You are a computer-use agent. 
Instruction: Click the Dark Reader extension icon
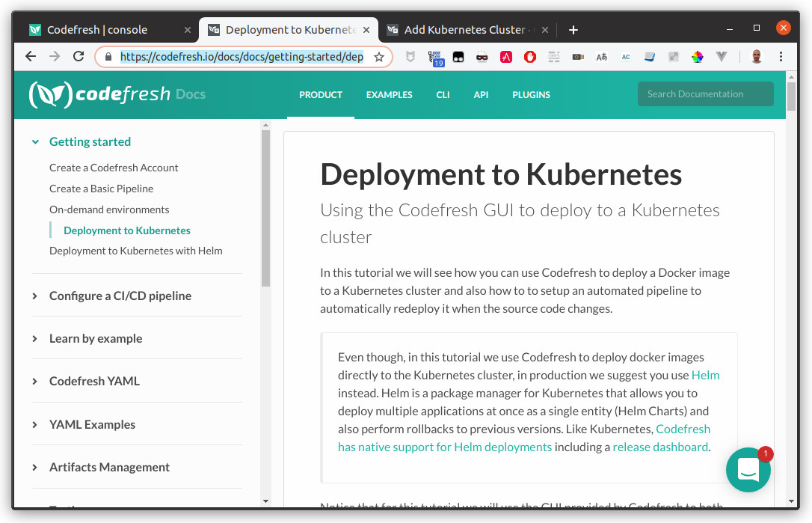point(458,57)
